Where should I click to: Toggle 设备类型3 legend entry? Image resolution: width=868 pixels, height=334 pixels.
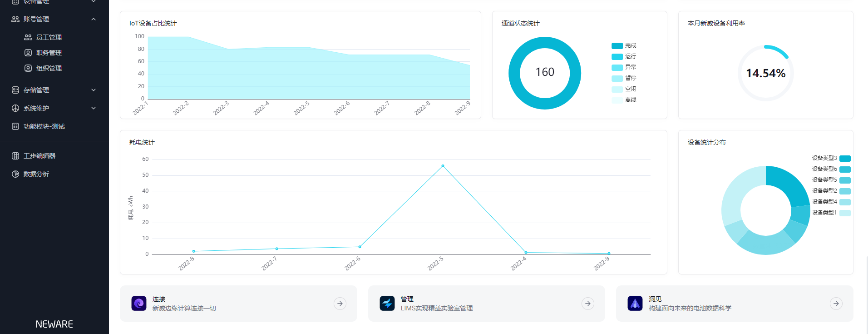[831, 158]
